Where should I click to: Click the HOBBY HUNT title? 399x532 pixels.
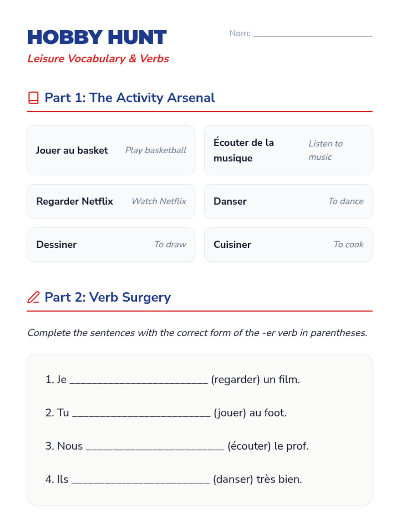(97, 37)
